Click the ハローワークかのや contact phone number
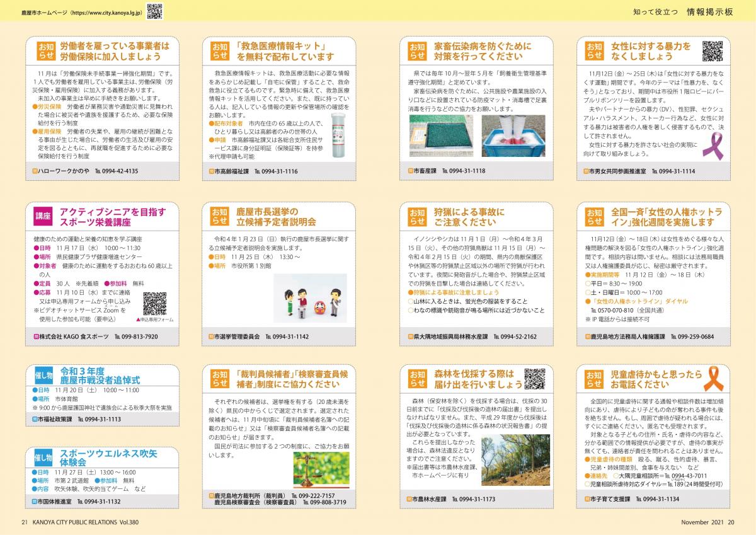Image resolution: width=756 pixels, height=535 pixels. 117,171
